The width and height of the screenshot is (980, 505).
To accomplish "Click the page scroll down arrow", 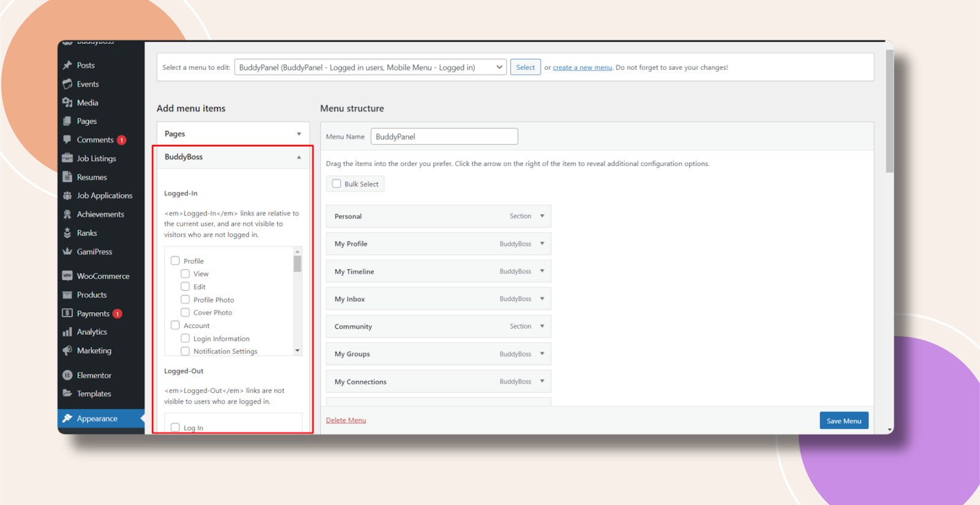I will 889,430.
